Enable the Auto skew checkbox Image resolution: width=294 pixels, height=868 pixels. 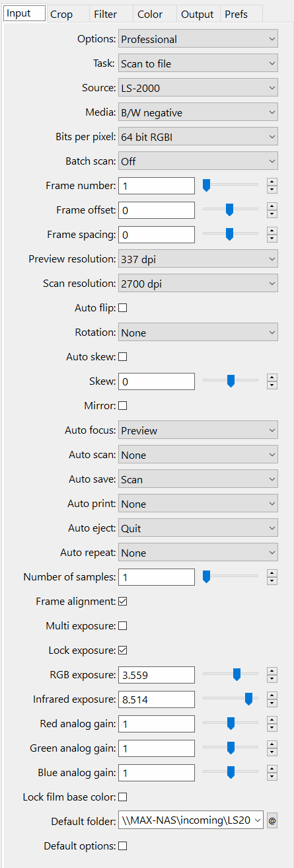tap(122, 357)
